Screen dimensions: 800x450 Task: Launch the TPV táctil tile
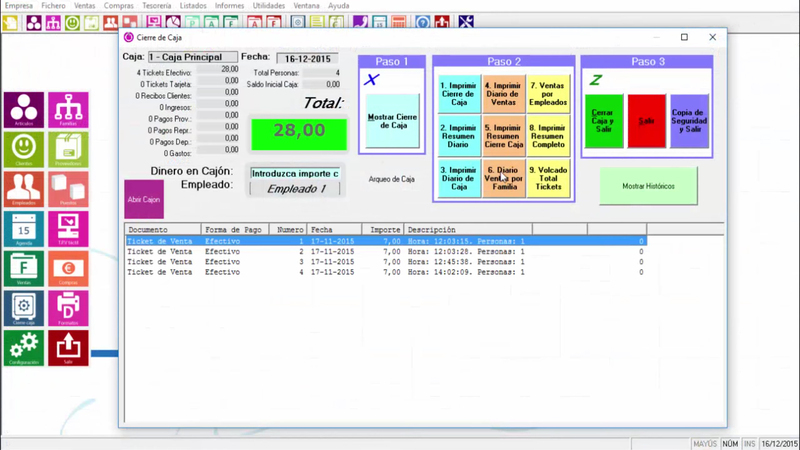click(68, 229)
